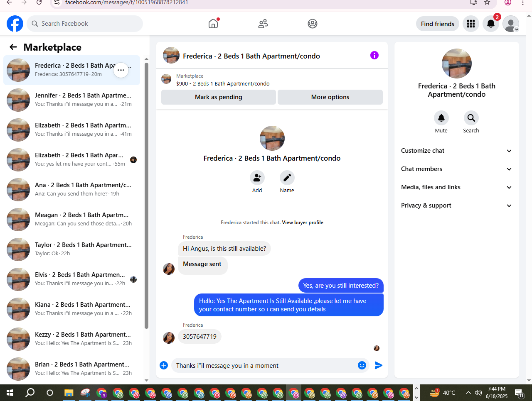Open the Groups icon in top navigation
532x401 pixels.
(x=313, y=24)
